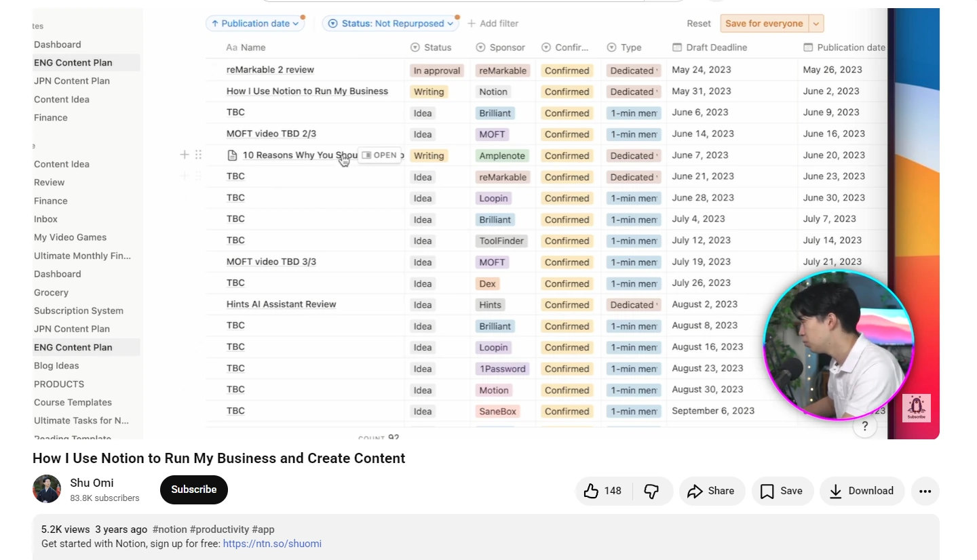977x560 pixels.
Task: Open Ultimate Monthly Finance sidebar page
Action: click(83, 256)
